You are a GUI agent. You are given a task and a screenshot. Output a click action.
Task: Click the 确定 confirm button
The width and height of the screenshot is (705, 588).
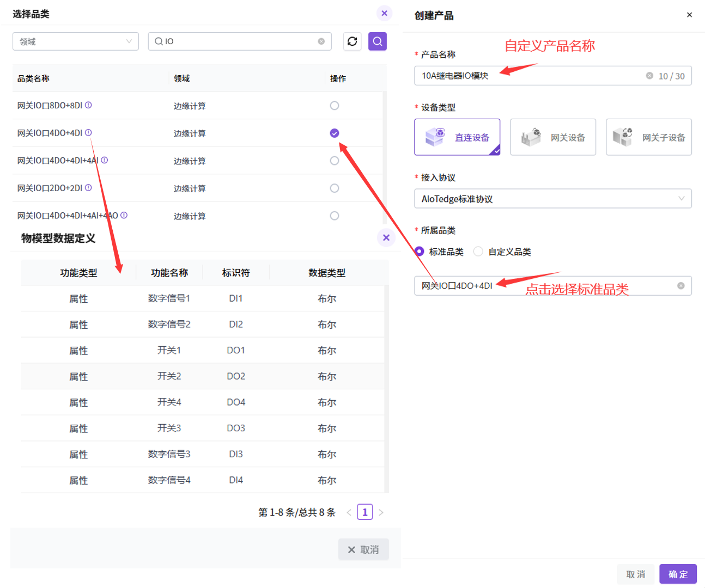pos(678,574)
